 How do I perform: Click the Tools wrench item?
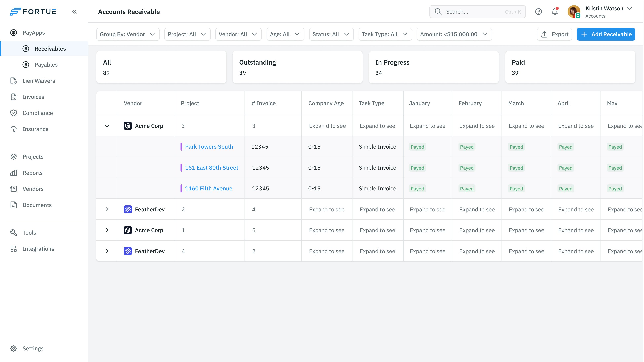(29, 233)
